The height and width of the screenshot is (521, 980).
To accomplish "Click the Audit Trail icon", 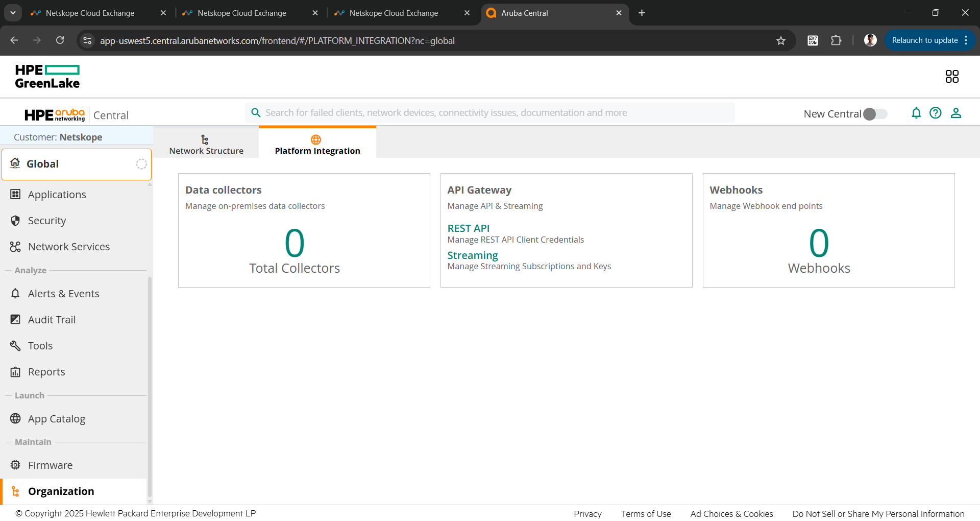I will pyautogui.click(x=15, y=319).
